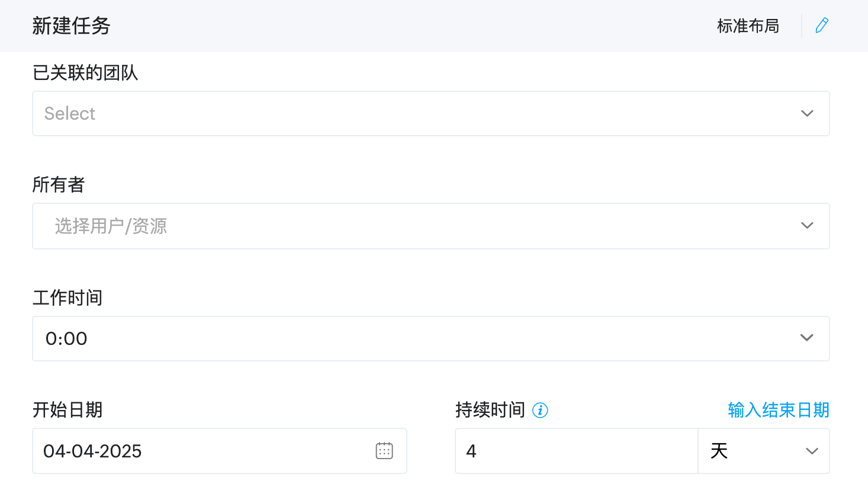Click the chevron arrow in 所有者 field
The height and width of the screenshot is (490, 868).
806,226
